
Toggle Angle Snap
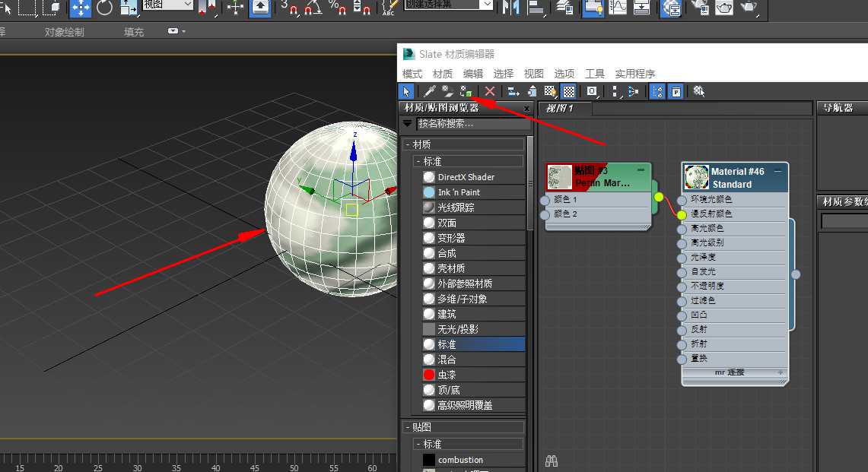pyautogui.click(x=313, y=8)
